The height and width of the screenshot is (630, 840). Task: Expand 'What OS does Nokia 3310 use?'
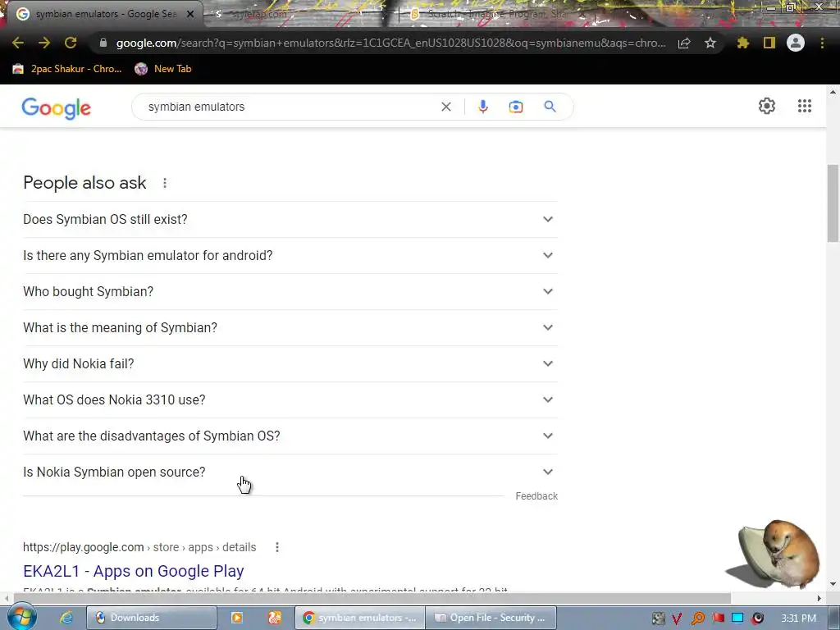pyautogui.click(x=290, y=399)
